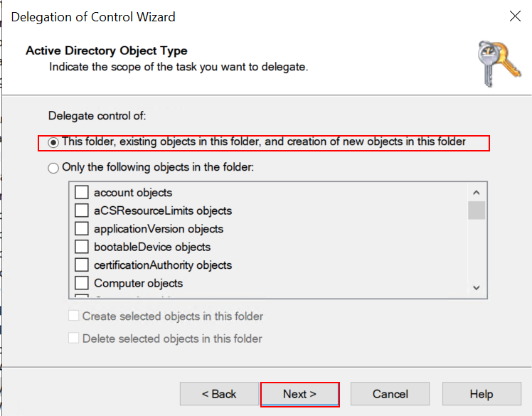The height and width of the screenshot is (416, 532).
Task: Click the object list scrollbar thumb
Action: tap(477, 210)
